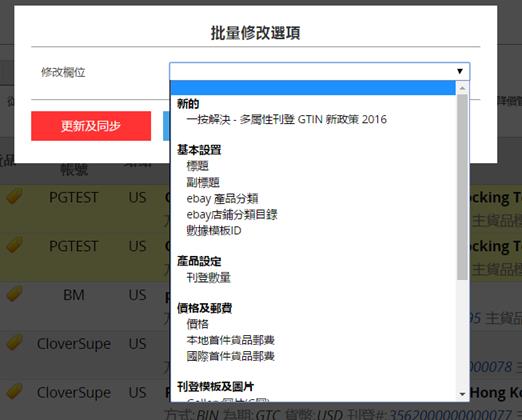Choose 本地首件貨品郵費 option
This screenshot has height=420, width=522.
[x=230, y=340]
